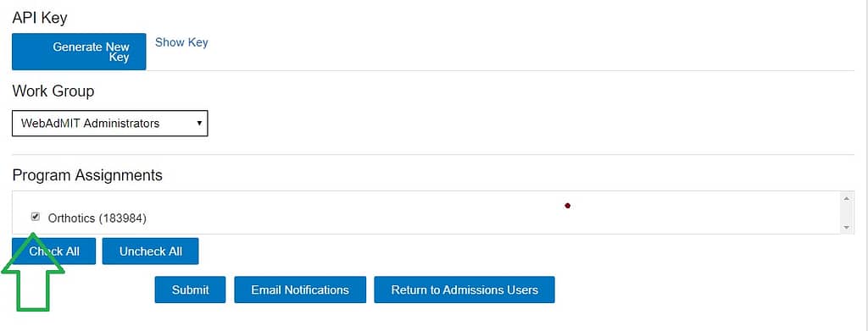The height and width of the screenshot is (331, 868).
Task: Click the Work Group heading
Action: [x=53, y=91]
